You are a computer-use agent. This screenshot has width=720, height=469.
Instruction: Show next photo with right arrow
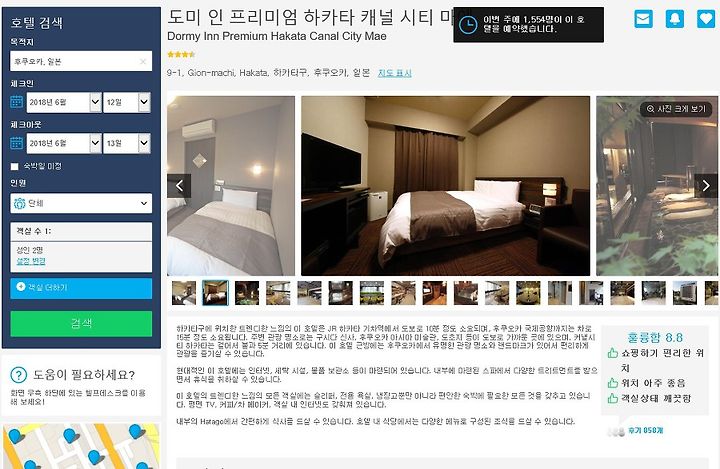[706, 186]
